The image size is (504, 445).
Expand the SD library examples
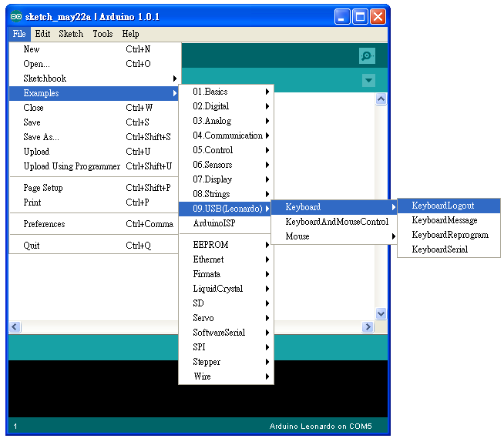227,303
